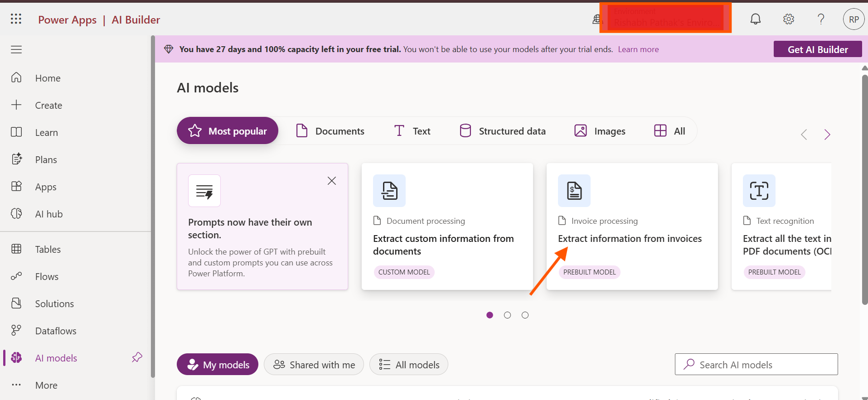Open the settings gear
This screenshot has width=868, height=400.
[x=788, y=19]
